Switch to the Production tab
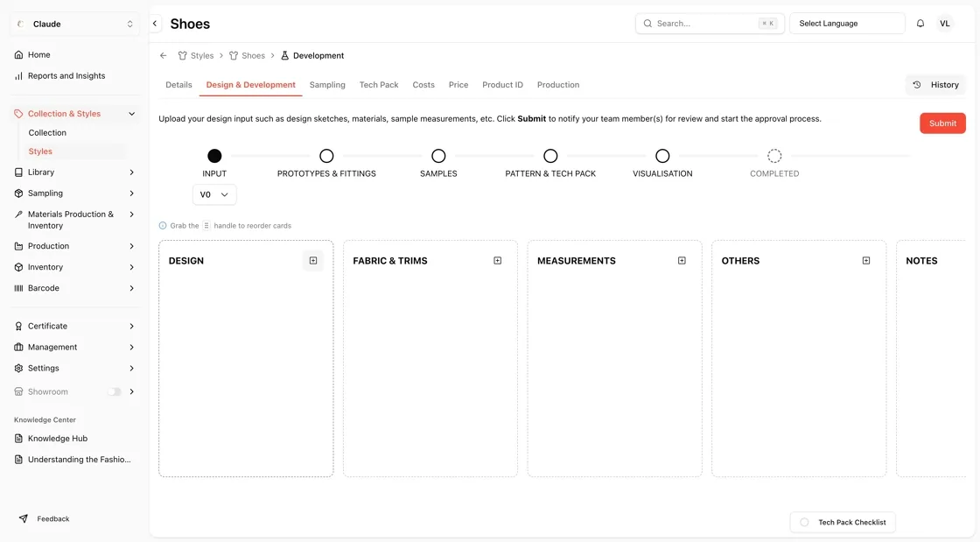Screen dimensions: 980x542 pos(558,85)
